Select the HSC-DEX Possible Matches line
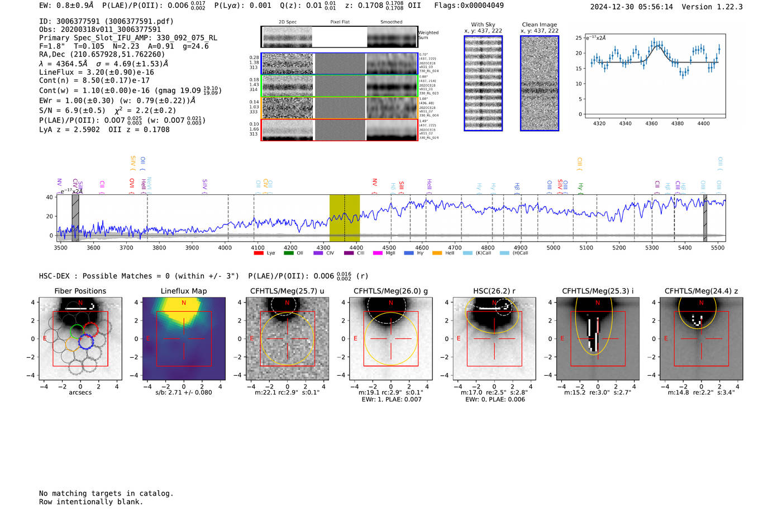Viewport: 782px width, 532px height. 203,276
